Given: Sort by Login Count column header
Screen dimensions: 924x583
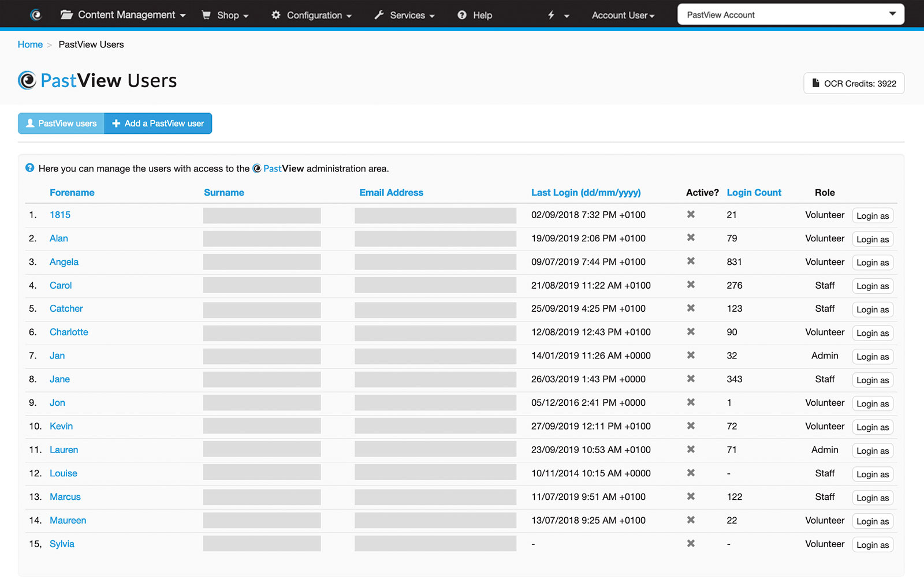Looking at the screenshot, I should [754, 192].
